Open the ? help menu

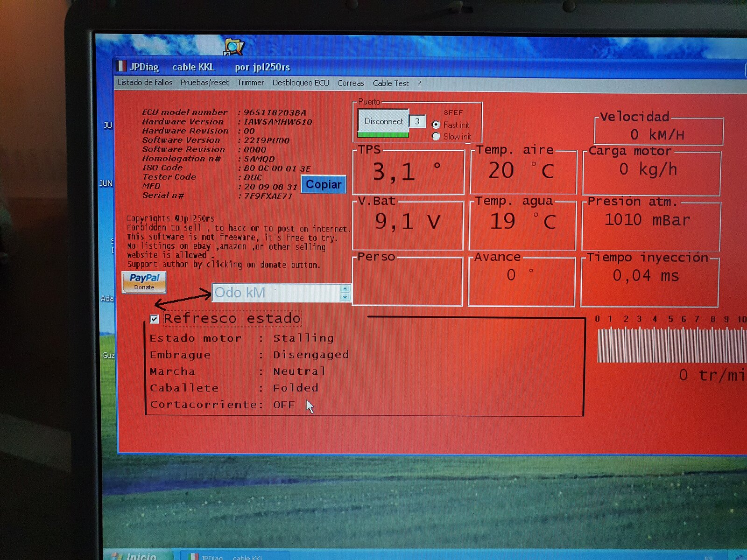point(419,83)
